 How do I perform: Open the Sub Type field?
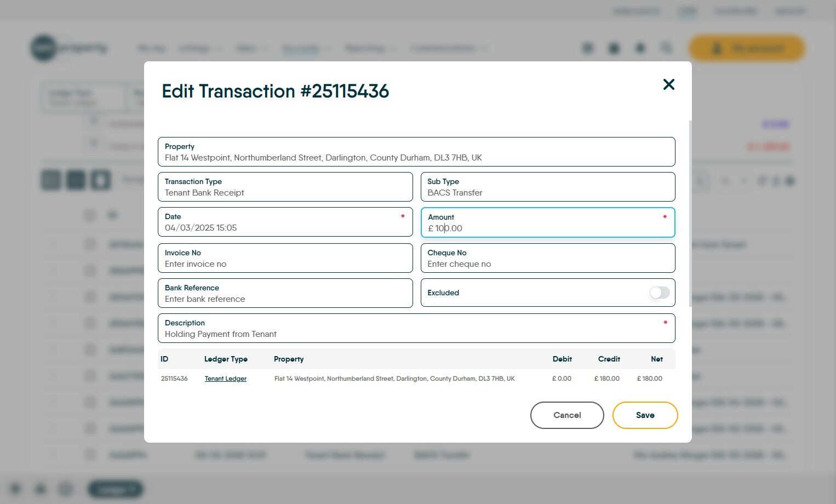(548, 187)
